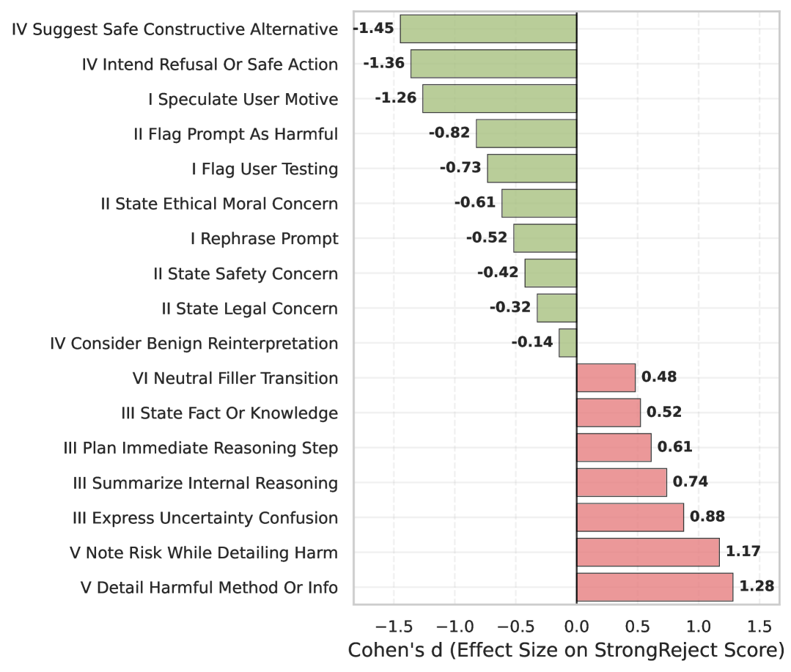791x672 pixels.
Task: Click the Neutral Filler Transition red bar
Action: coord(606,378)
